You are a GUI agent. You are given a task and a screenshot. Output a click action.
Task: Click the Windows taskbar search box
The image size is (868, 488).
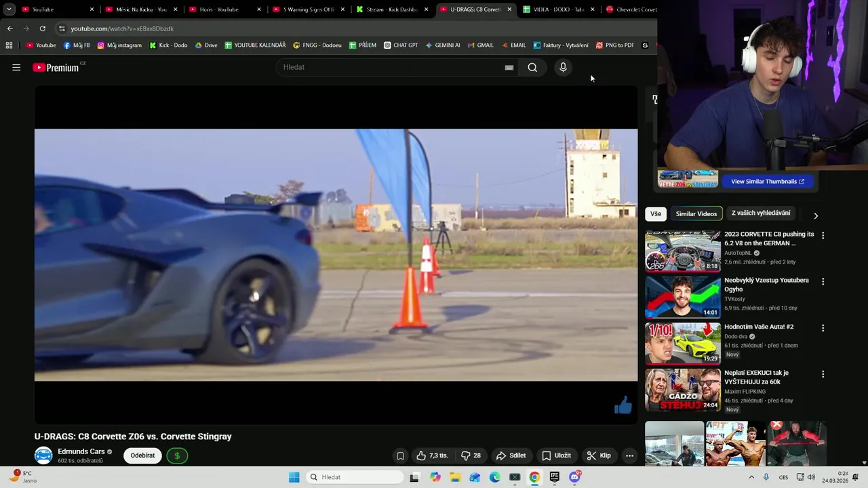click(x=353, y=477)
